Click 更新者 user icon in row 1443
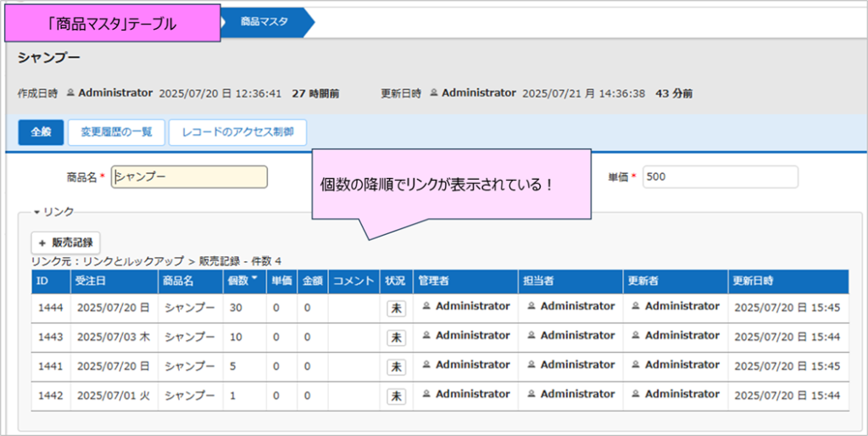This screenshot has height=436, width=868. [636, 335]
